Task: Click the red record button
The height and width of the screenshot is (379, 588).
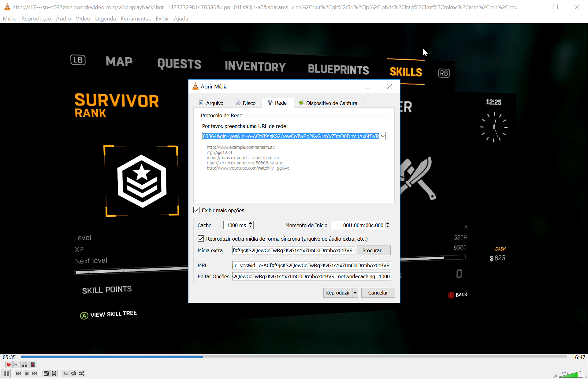Action: [9, 365]
